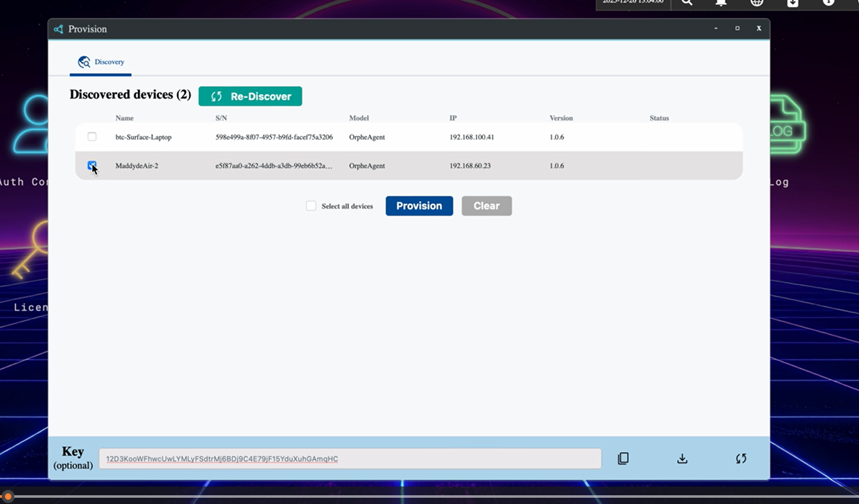Viewport: 859px width, 504px height.
Task: Maximize the Provision window
Action: pyautogui.click(x=737, y=28)
